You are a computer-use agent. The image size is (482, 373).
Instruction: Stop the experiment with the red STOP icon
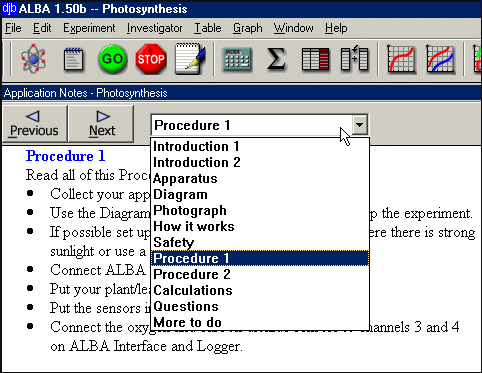coord(151,59)
